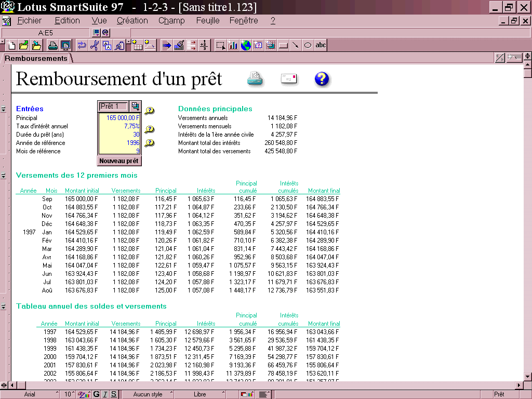Open print preview via the monitor icon
Image resolution: width=532 pixels, height=399 pixels.
tap(65, 45)
